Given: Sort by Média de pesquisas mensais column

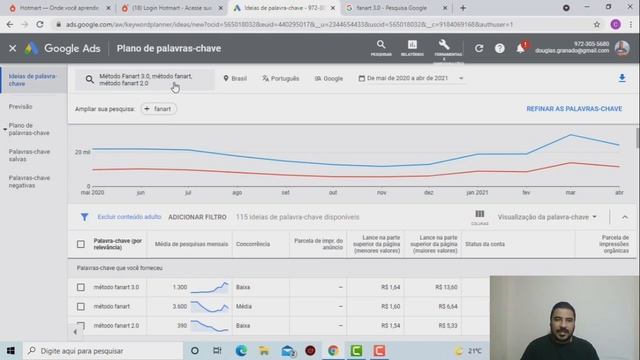Looking at the screenshot, I should coord(191,244).
